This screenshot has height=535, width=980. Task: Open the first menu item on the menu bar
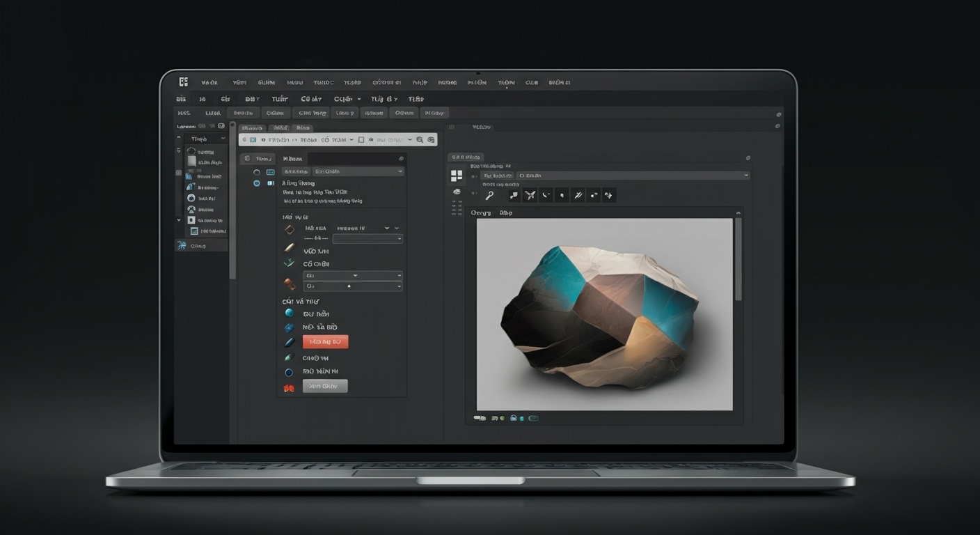pos(210,82)
